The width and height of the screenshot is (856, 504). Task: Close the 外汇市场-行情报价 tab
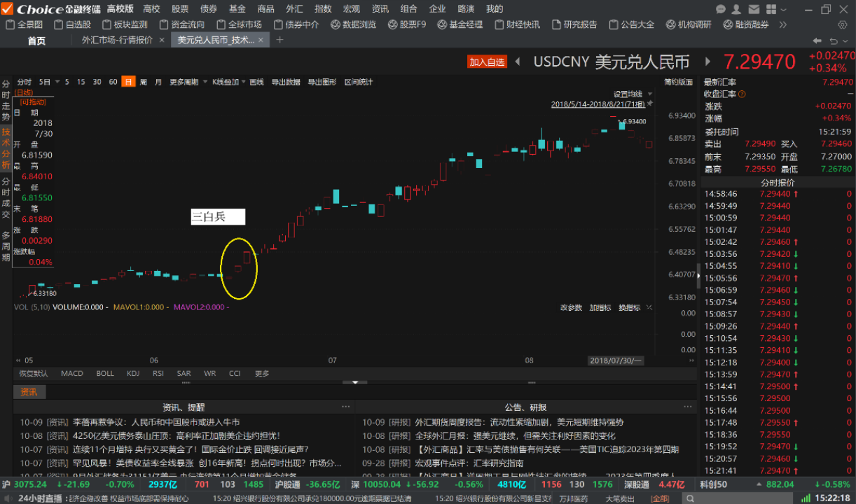point(162,40)
